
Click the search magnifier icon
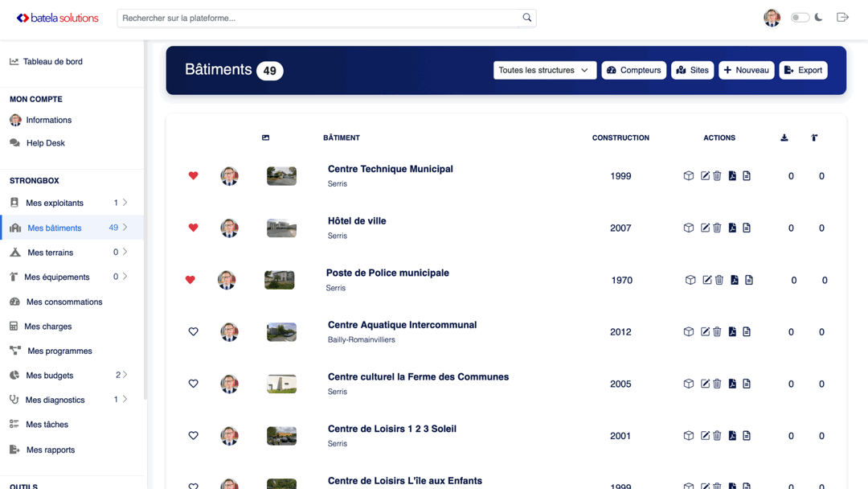pyautogui.click(x=527, y=18)
